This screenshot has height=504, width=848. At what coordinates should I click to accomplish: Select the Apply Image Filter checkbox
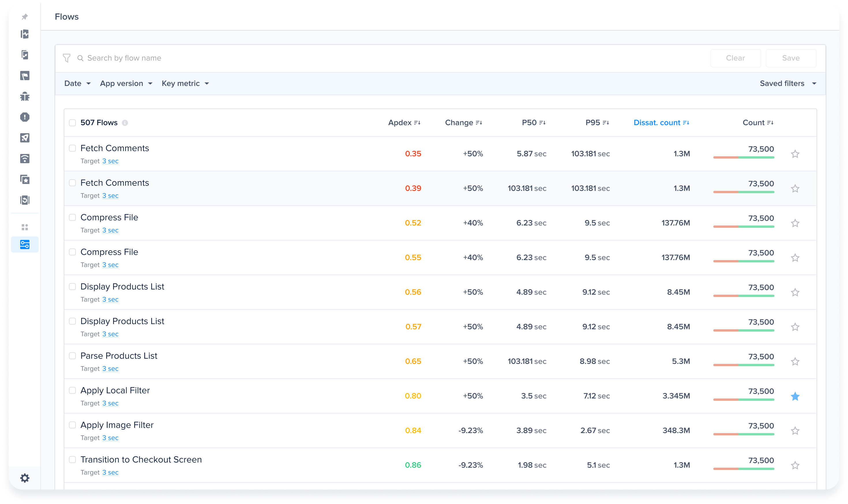[x=72, y=425]
